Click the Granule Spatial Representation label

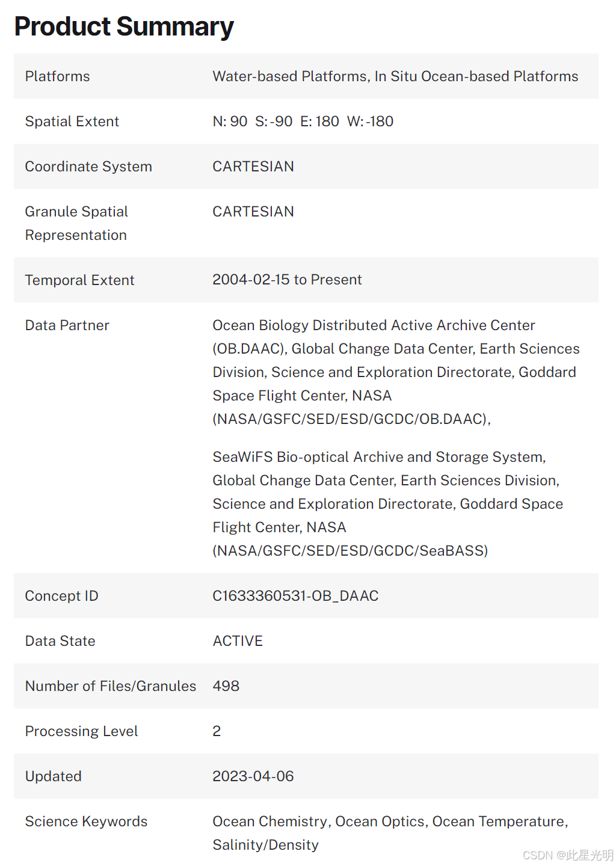76,223
